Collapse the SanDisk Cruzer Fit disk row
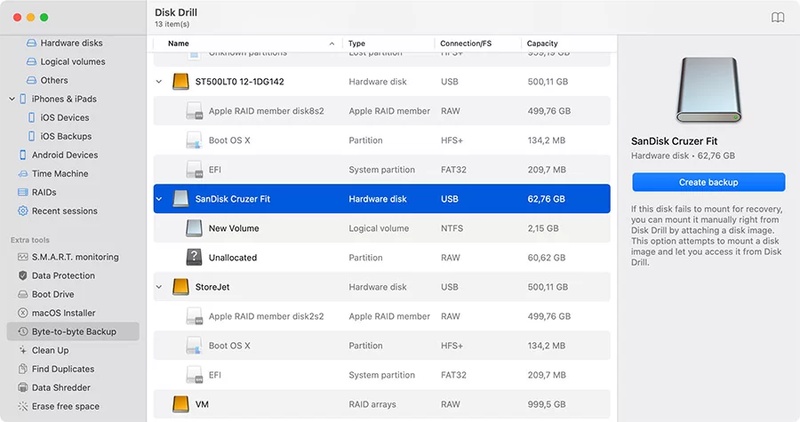This screenshot has width=800, height=422. (159, 199)
